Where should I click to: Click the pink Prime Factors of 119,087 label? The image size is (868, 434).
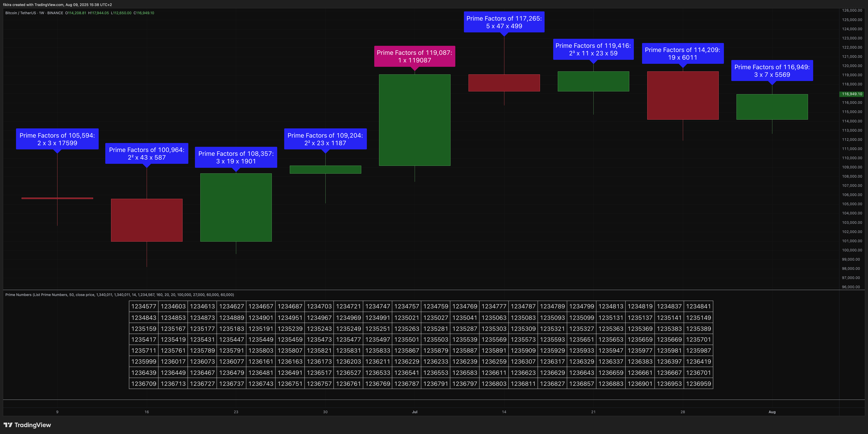(x=414, y=56)
